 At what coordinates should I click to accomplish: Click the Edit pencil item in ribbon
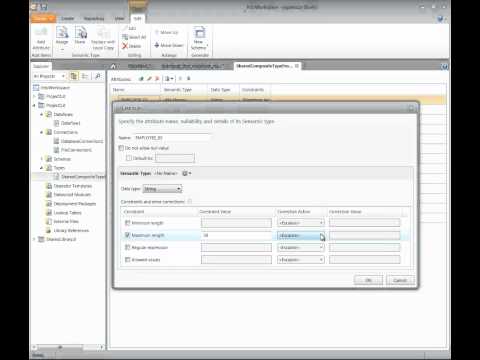pos(129,28)
